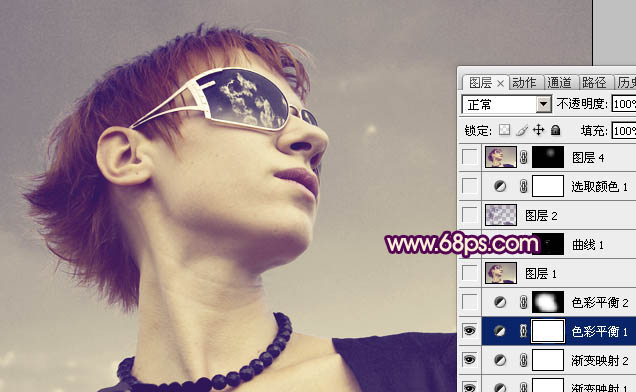The height and width of the screenshot is (392, 636).
Task: Click mask link icon on 选取颜色 1
Action: (x=524, y=186)
